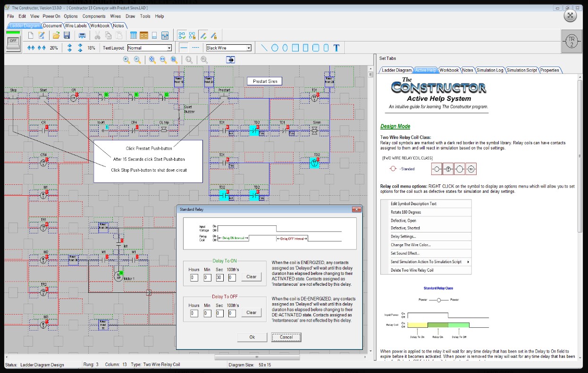Open the Power On menu

[51, 16]
